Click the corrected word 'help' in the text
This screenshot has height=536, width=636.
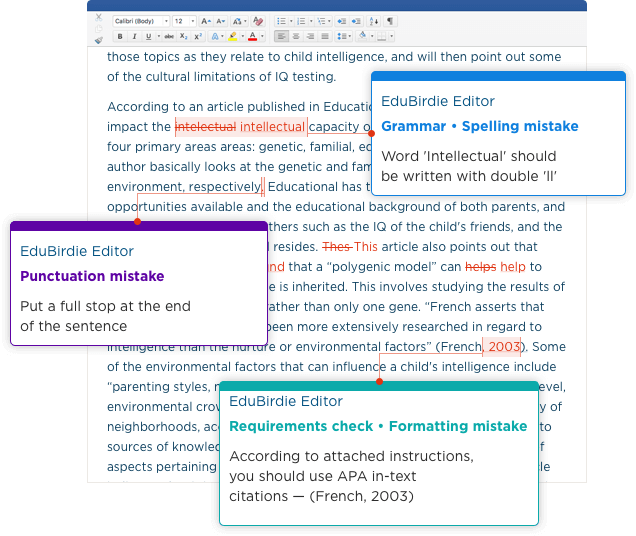513,267
